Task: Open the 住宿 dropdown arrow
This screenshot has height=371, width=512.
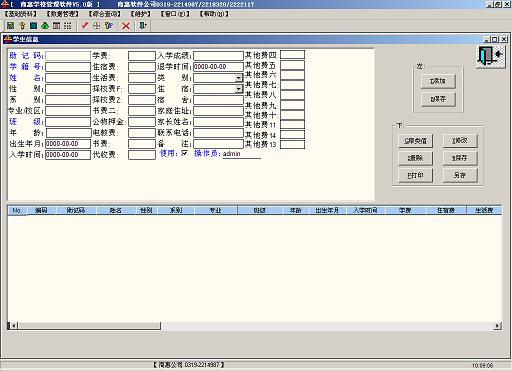Action: 239,89
